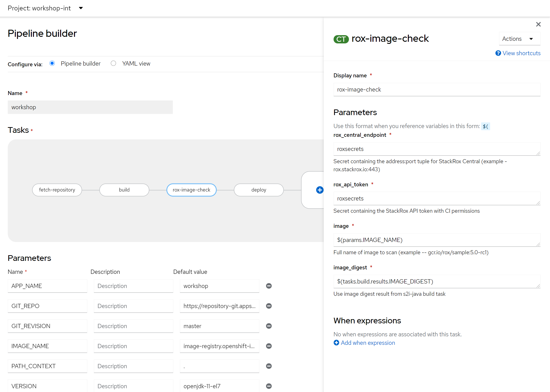Remove the VERSION parameter row

point(269,386)
